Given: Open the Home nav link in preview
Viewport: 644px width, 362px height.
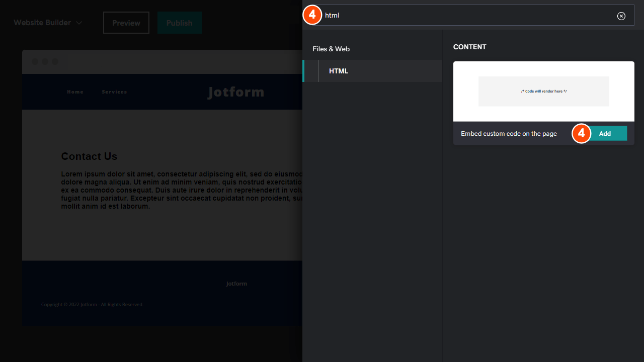Looking at the screenshot, I should (75, 92).
